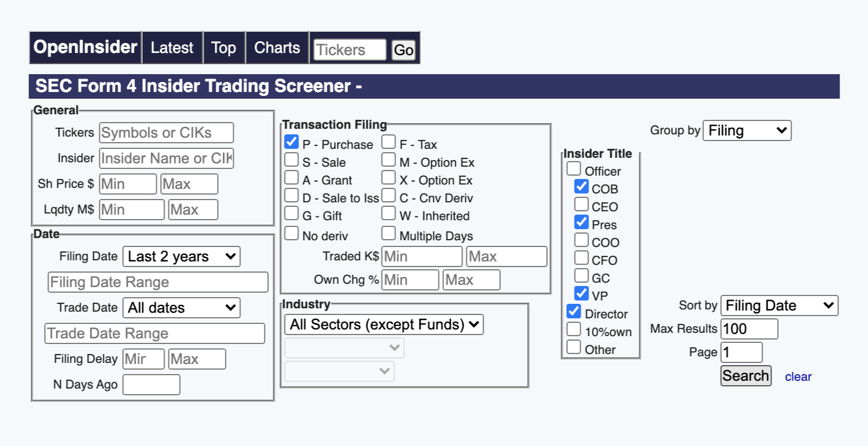The image size is (868, 446).
Task: Open the Group by dropdown
Action: click(747, 130)
